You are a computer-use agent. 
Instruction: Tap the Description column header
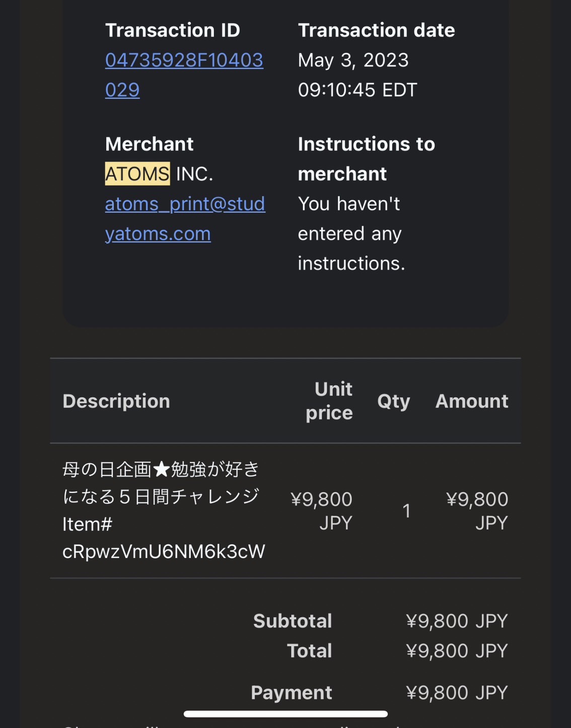coord(116,401)
